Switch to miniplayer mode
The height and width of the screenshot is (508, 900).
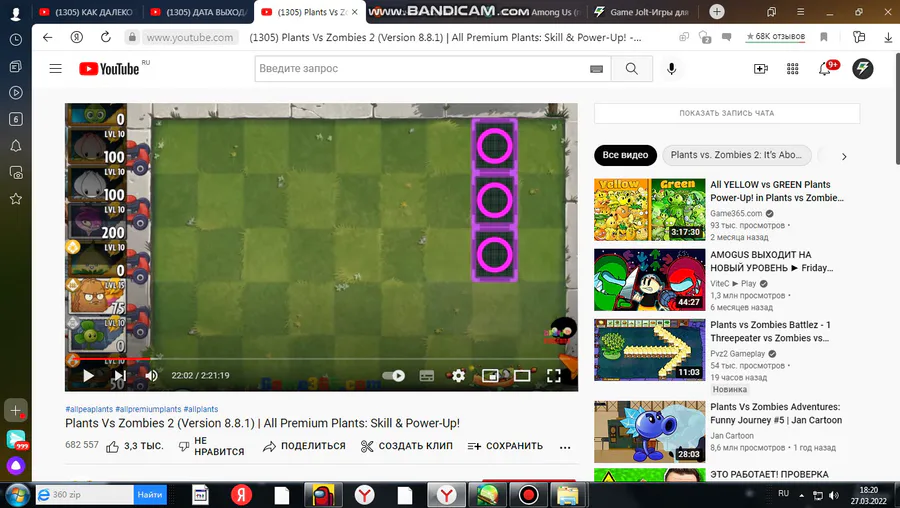click(x=490, y=375)
